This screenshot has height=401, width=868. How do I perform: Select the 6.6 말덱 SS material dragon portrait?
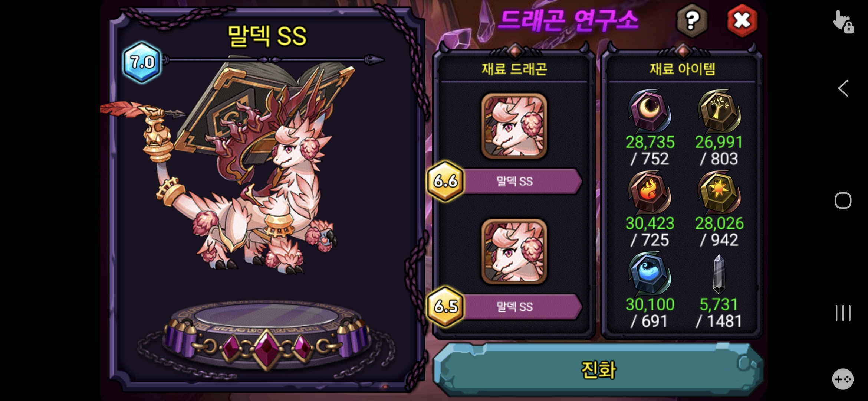tap(514, 126)
